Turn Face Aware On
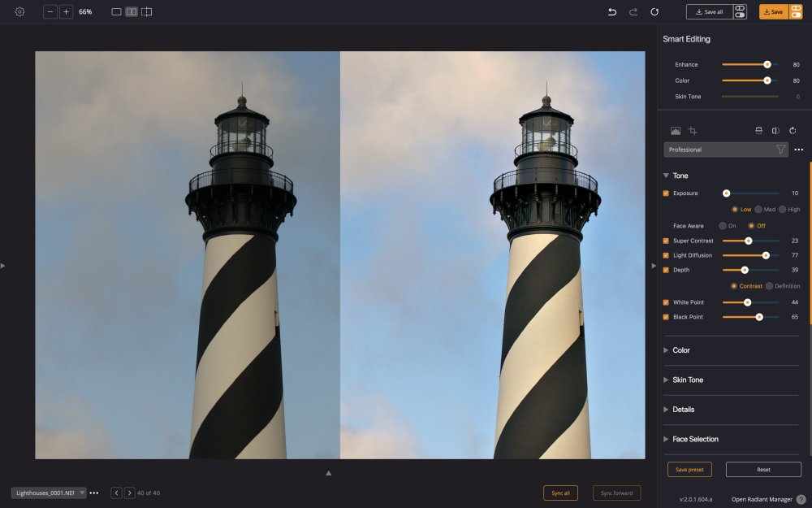812x508 pixels. click(723, 226)
